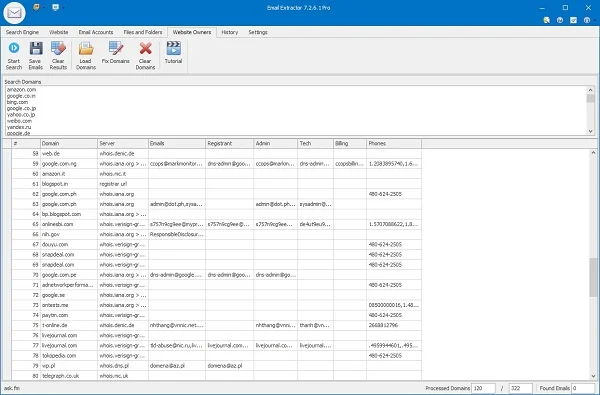Click the Clear Results eraser icon
This screenshot has height=395, width=600.
[58, 48]
